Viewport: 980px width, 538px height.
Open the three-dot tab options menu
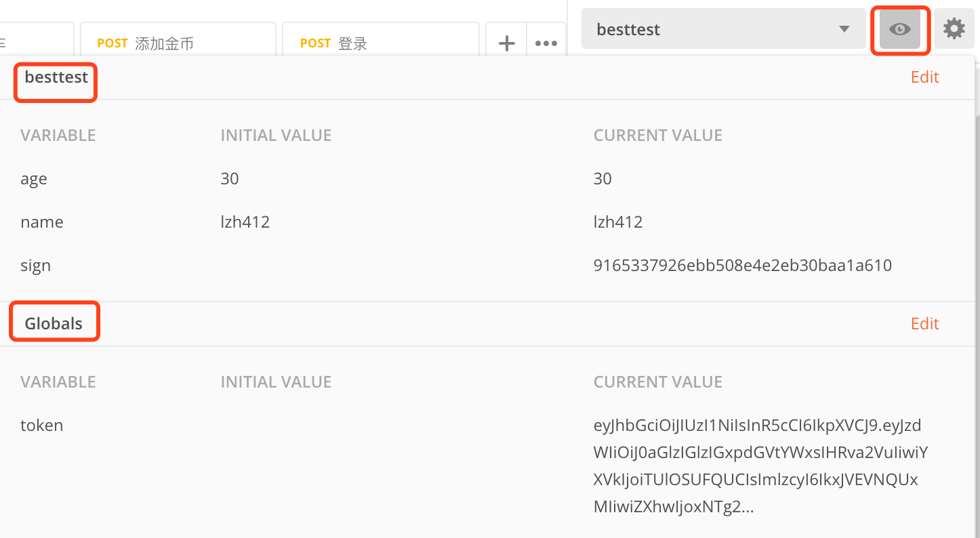coord(546,43)
